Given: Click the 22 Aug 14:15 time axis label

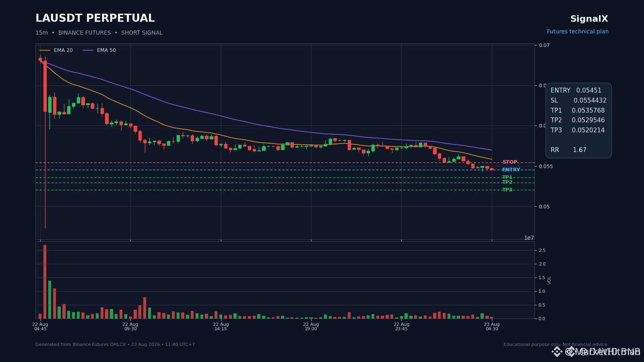Looking at the screenshot, I should pos(221,326).
